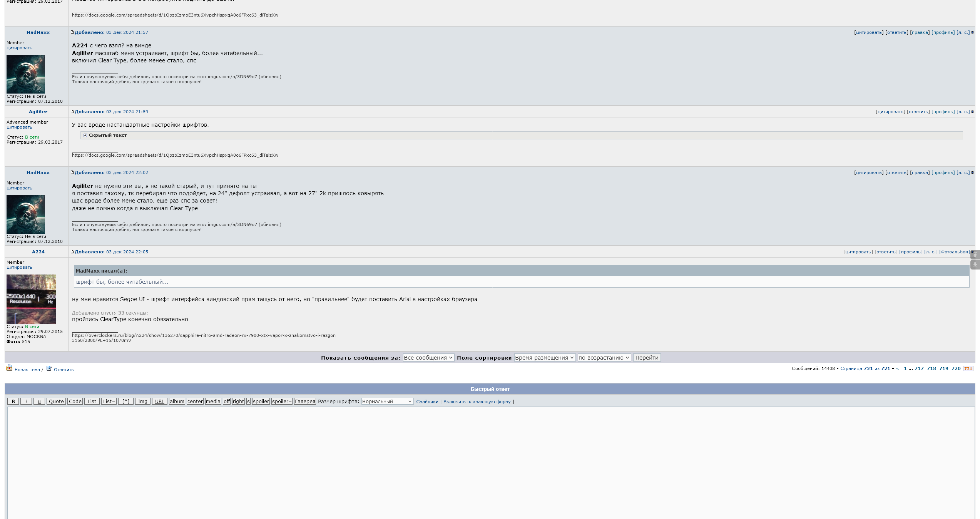Click the italic i formatting button
The width and height of the screenshot is (980, 519).
pos(26,401)
